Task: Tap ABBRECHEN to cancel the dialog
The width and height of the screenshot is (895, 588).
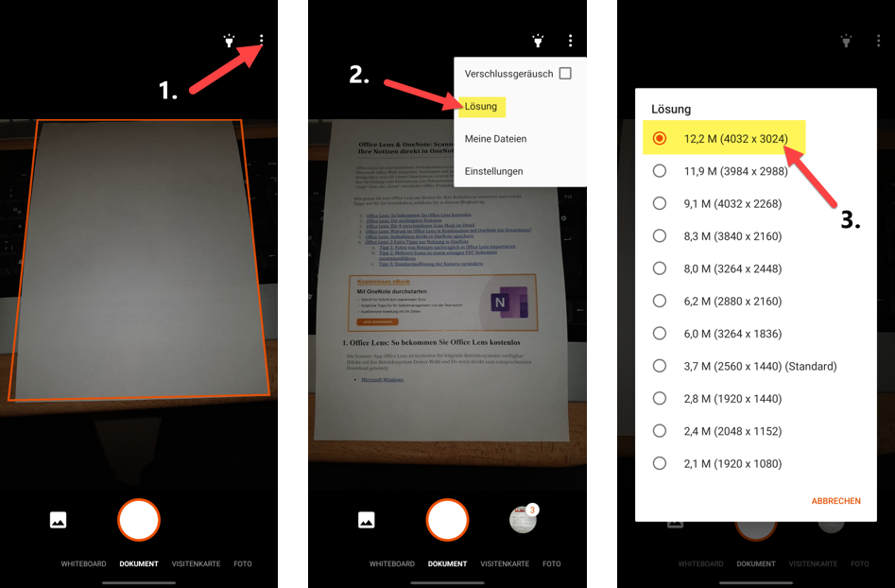Action: pyautogui.click(x=835, y=501)
